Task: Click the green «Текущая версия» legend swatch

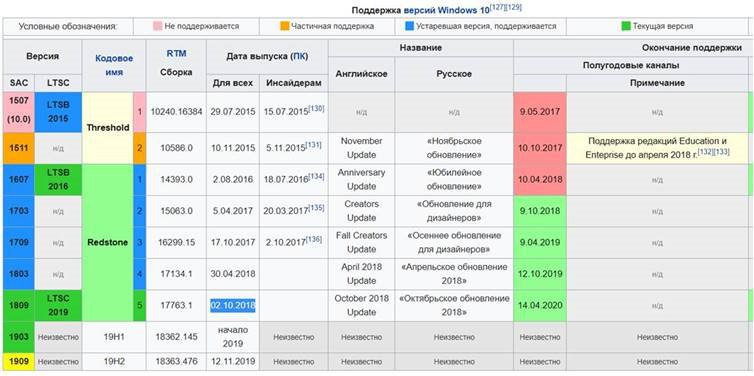Action: pos(626,26)
